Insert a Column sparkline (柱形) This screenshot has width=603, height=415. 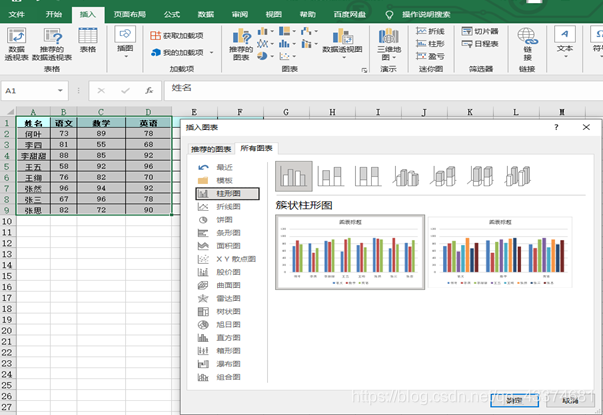point(430,44)
